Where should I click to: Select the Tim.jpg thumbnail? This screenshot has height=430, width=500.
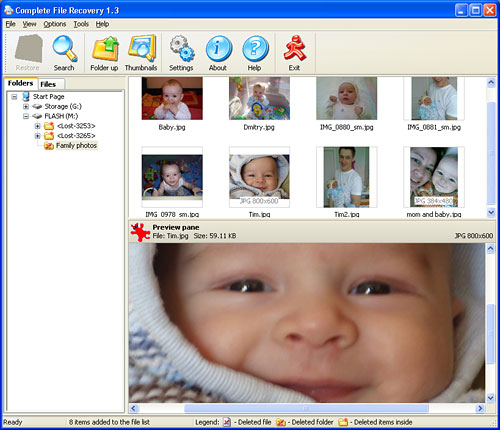coord(259,177)
